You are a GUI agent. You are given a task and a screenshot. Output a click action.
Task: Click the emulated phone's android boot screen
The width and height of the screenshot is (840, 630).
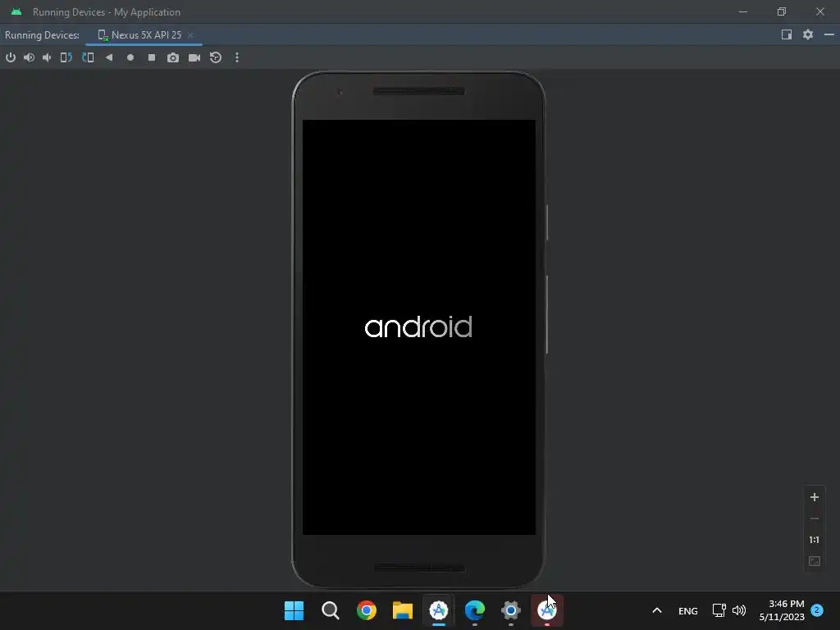pyautogui.click(x=419, y=326)
